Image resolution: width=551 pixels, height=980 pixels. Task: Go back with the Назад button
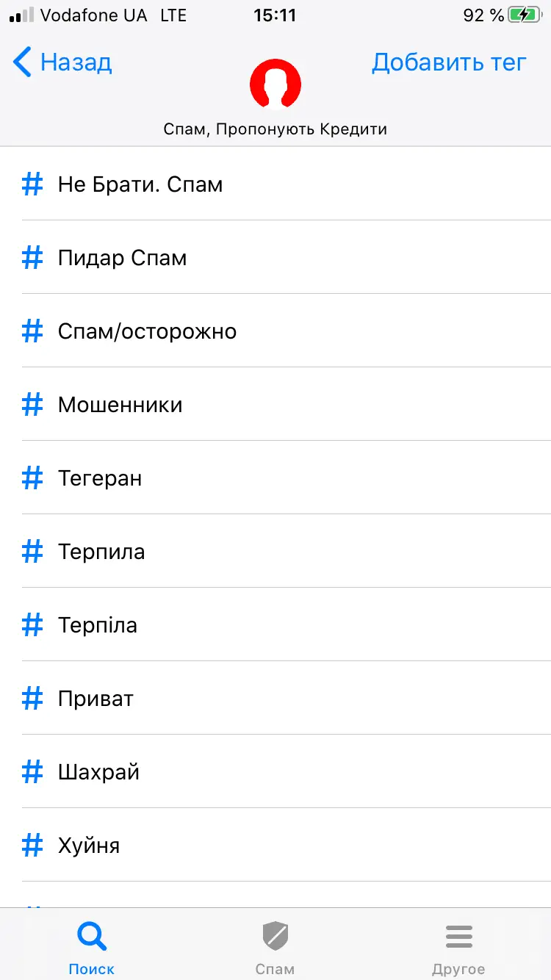pos(63,62)
